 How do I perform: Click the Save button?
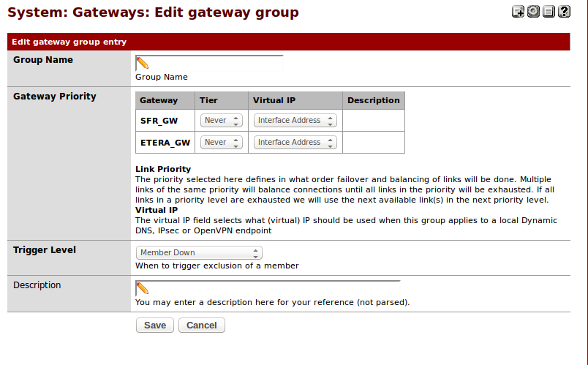[155, 326]
